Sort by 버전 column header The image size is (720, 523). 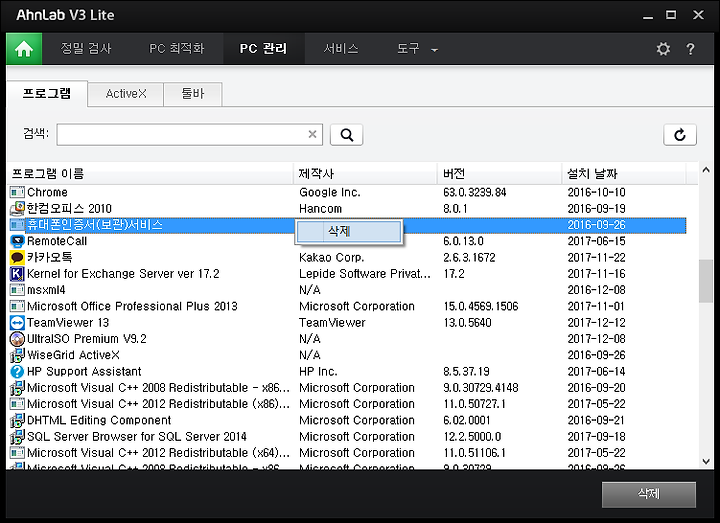[x=500, y=174]
